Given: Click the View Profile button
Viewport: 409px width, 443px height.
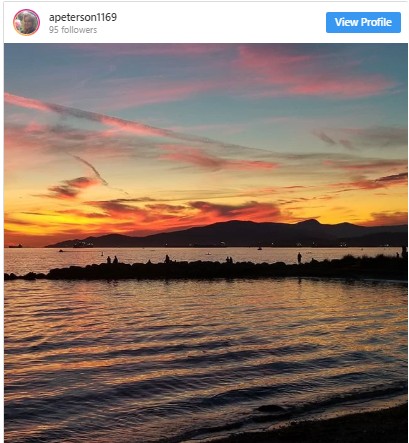Looking at the screenshot, I should click(x=363, y=22).
